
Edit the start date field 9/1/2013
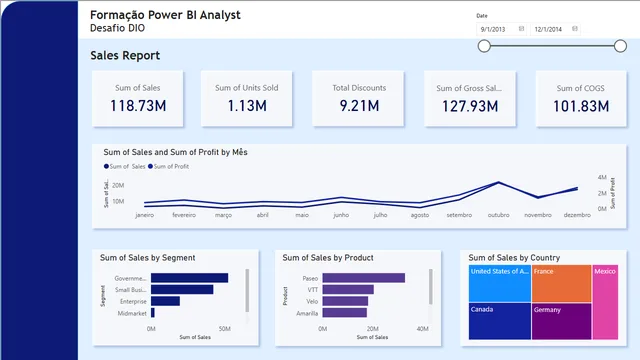pyautogui.click(x=501, y=29)
